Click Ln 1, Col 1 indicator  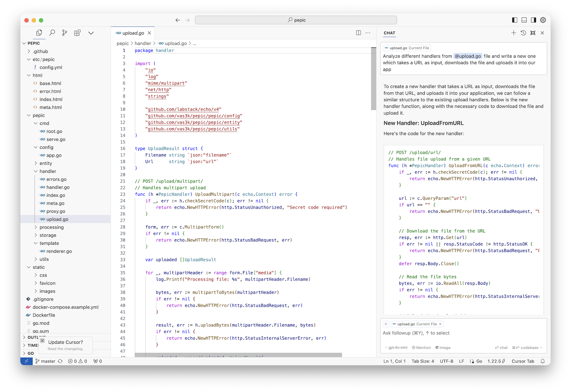(x=394, y=361)
